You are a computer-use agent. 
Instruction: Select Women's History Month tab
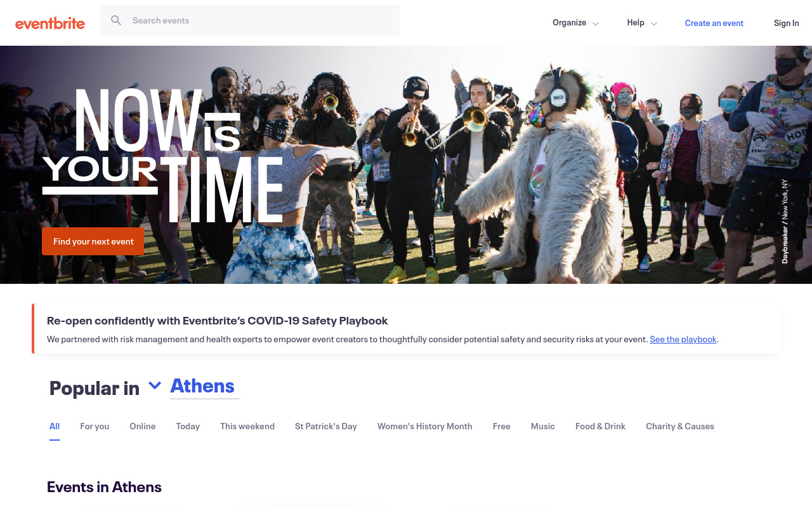click(x=425, y=426)
